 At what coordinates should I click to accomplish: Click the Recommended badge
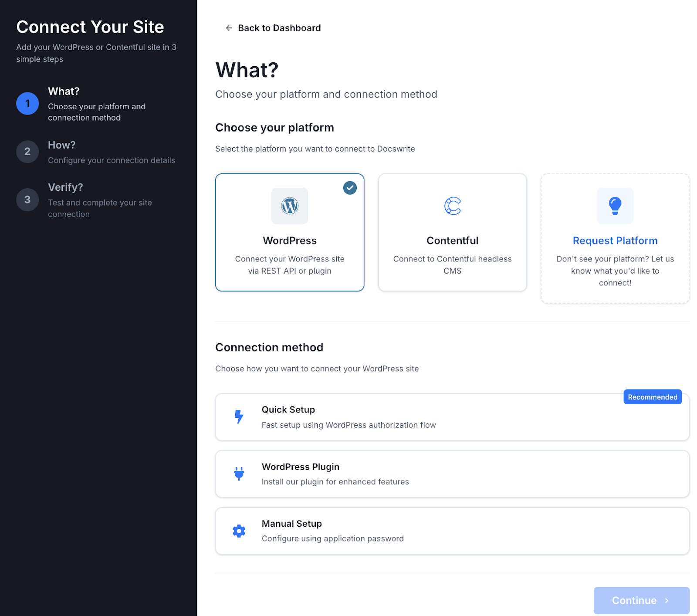pos(652,397)
